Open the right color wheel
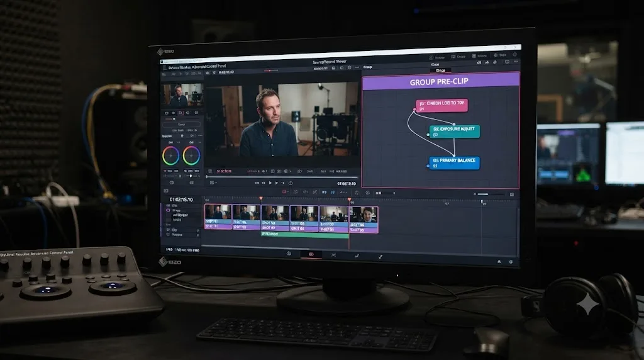644x360 pixels. tap(191, 155)
